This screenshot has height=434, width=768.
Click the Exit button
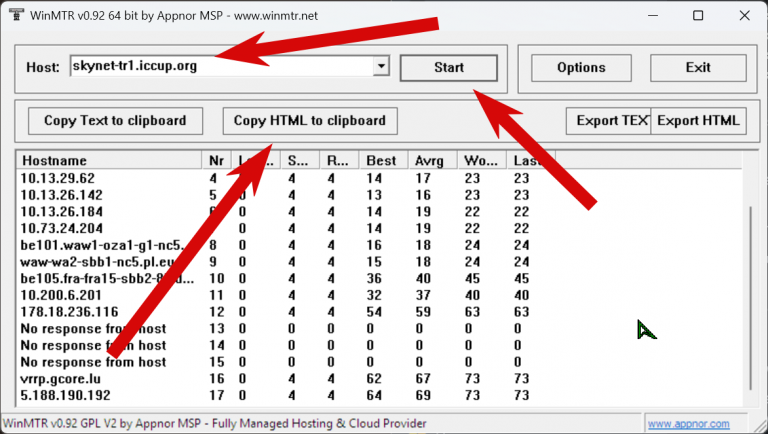(x=698, y=68)
